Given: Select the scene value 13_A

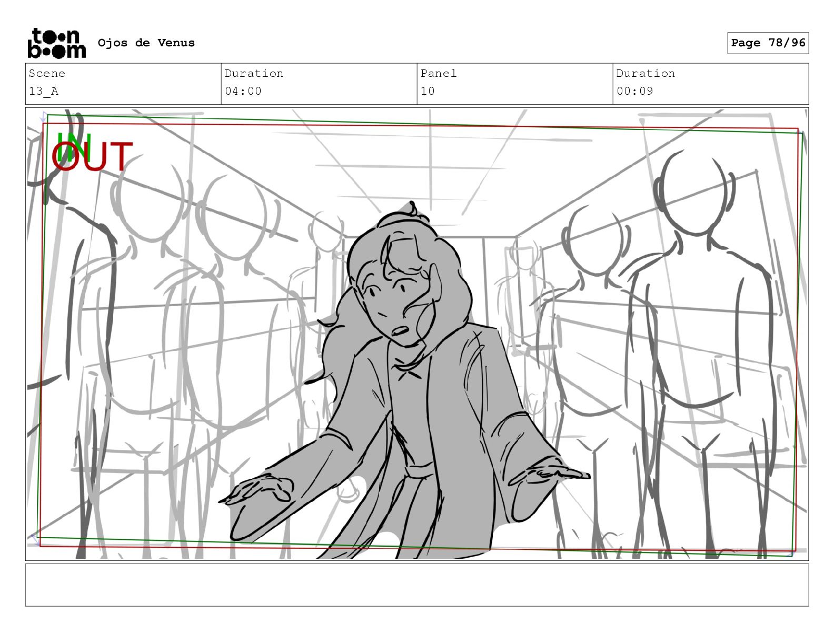Looking at the screenshot, I should [x=43, y=91].
